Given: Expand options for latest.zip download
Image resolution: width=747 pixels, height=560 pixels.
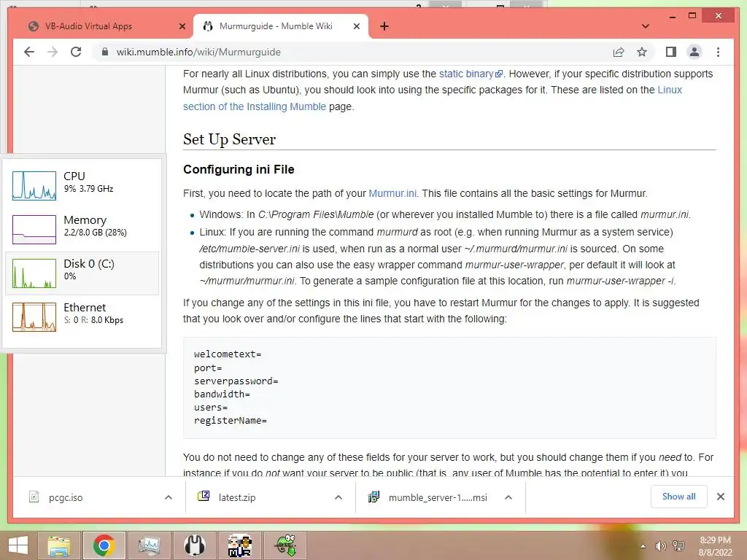Looking at the screenshot, I should tap(338, 497).
